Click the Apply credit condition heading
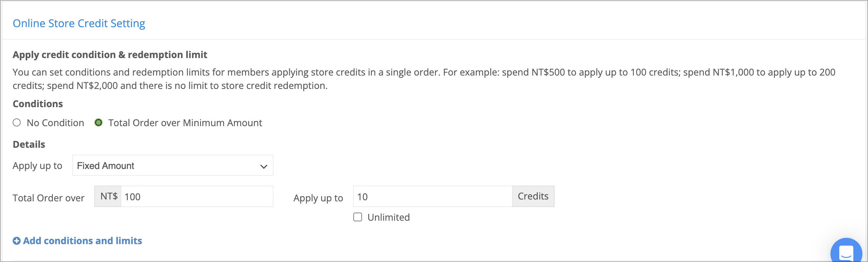This screenshot has height=262, width=868. tap(110, 55)
